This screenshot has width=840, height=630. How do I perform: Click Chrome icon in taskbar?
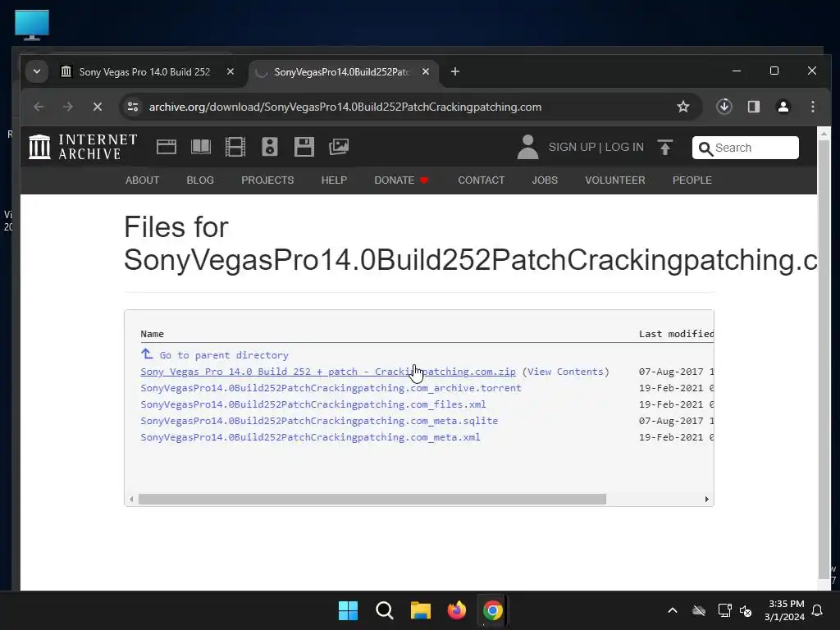[x=492, y=610]
